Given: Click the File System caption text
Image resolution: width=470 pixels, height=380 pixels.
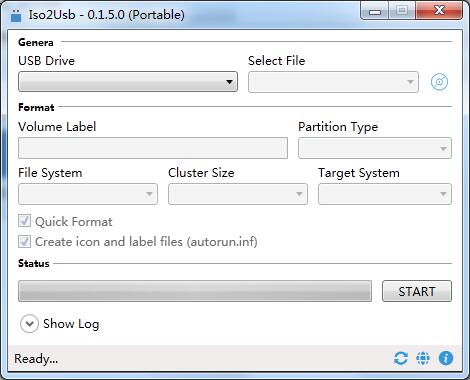Looking at the screenshot, I should pos(50,173).
